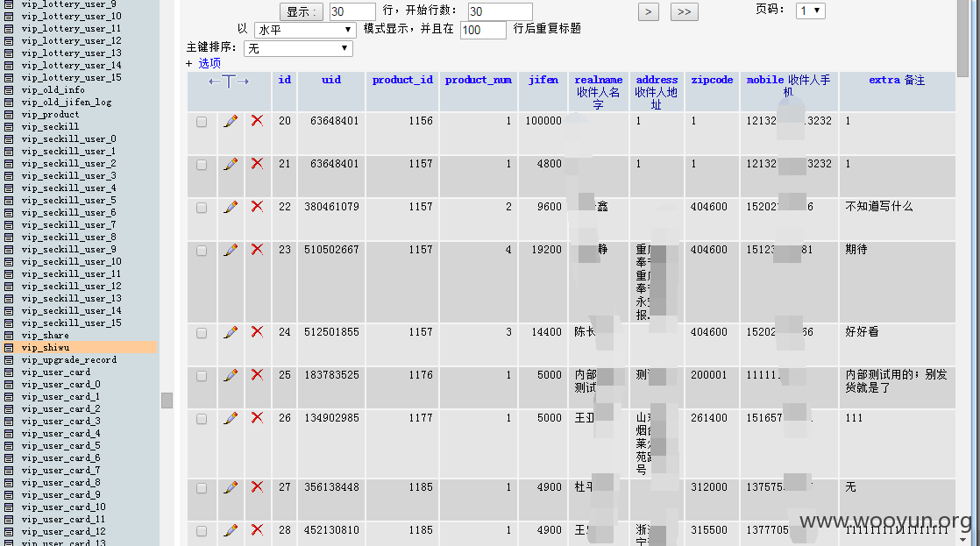Viewport: 980px width, 546px height.
Task: Edit row with id 24
Action: pos(231,332)
